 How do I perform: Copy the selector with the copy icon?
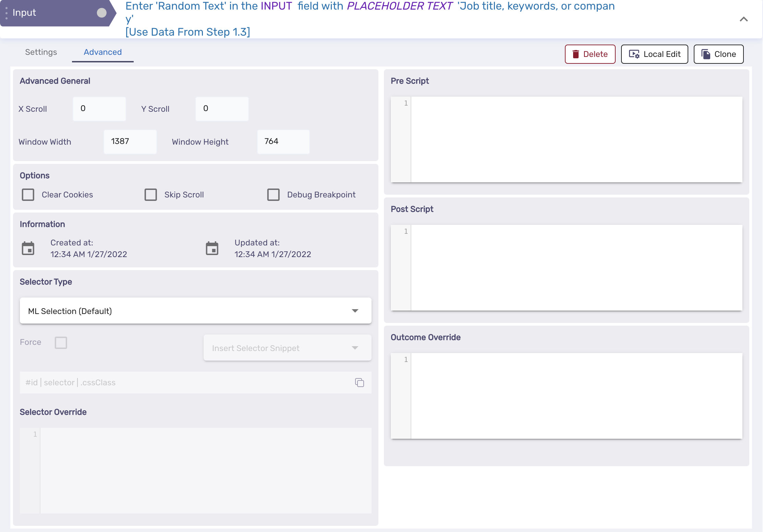(x=360, y=383)
